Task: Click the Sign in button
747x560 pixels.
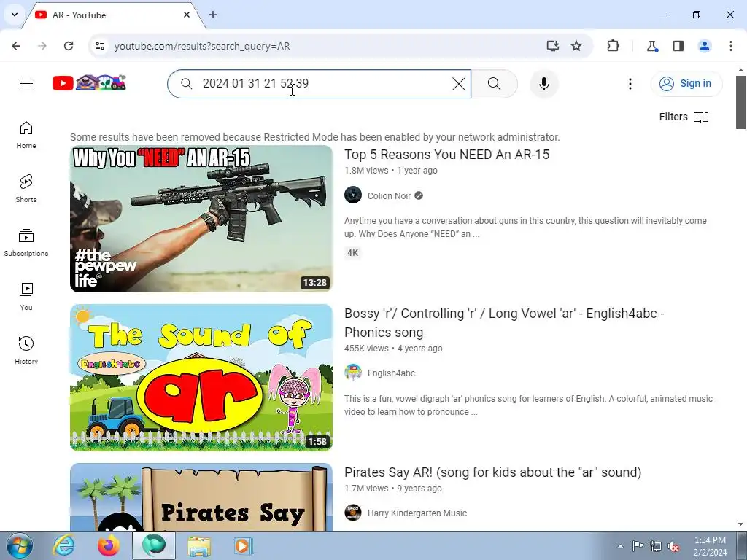Action: [x=686, y=84]
